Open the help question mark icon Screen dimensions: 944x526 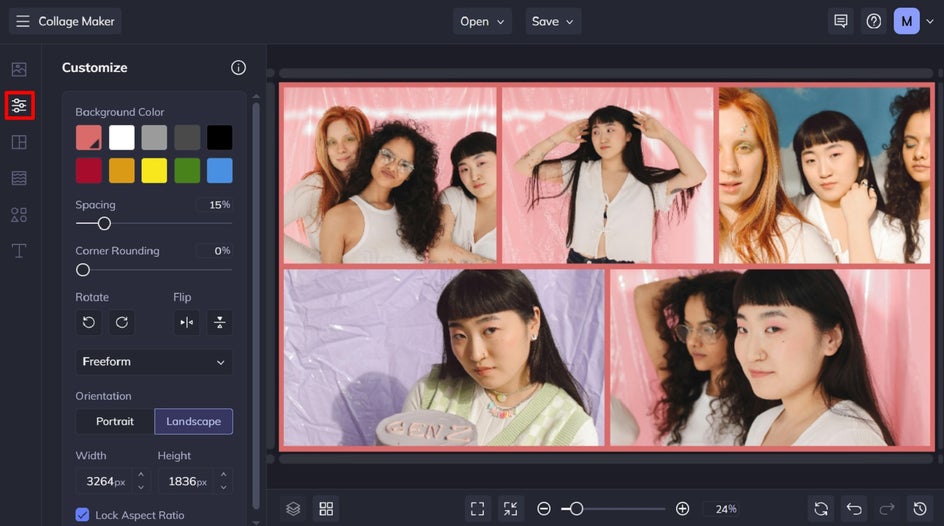[x=874, y=21]
